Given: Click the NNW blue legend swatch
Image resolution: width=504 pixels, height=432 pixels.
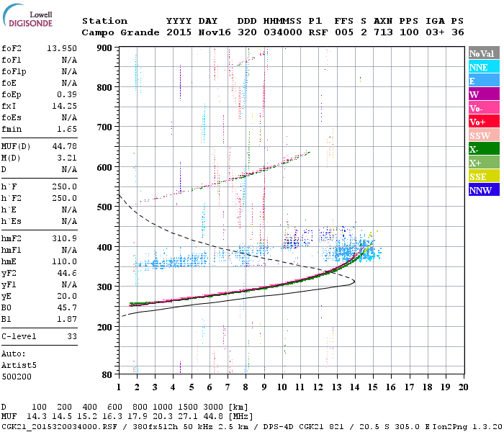Looking at the screenshot, I should pyautogui.click(x=484, y=189).
